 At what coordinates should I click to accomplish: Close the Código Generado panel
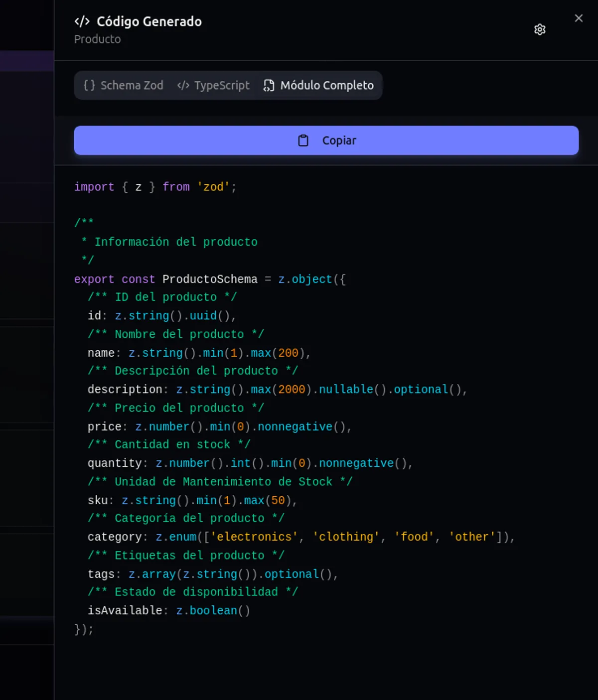point(579,18)
